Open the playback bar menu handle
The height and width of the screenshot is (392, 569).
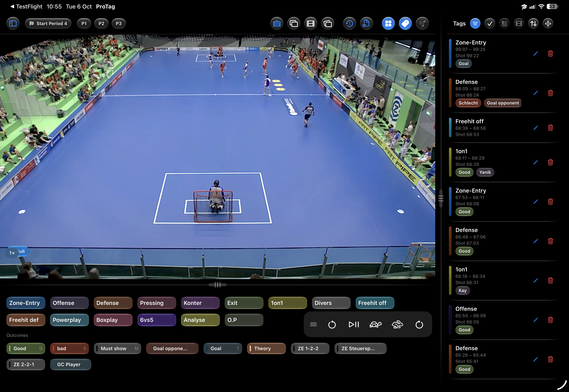(313, 325)
